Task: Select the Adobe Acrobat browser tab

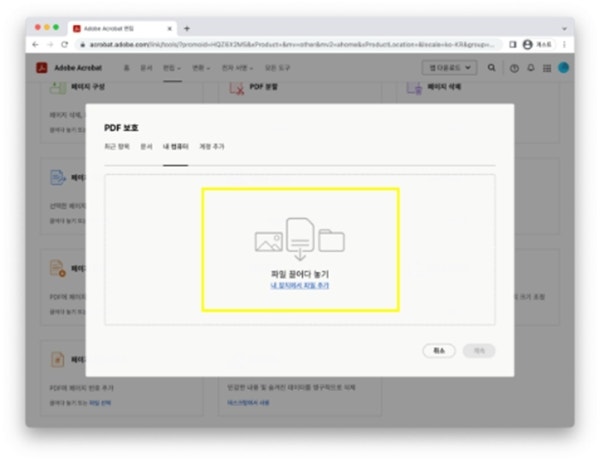Action: pyautogui.click(x=122, y=29)
